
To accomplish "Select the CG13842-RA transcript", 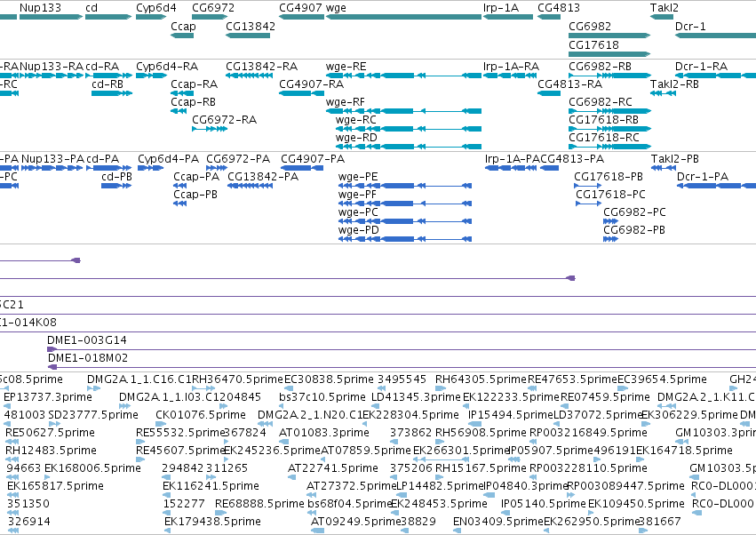I will pos(250,76).
